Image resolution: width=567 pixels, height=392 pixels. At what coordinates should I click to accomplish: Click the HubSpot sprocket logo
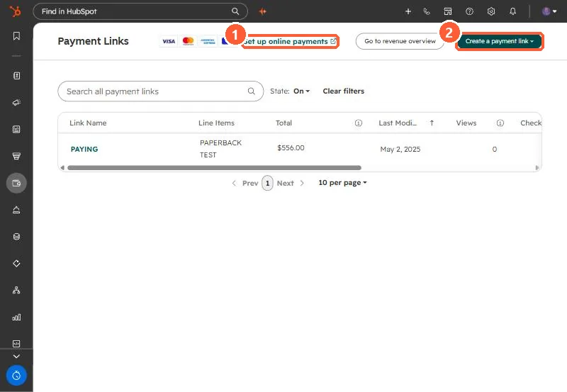[15, 11]
